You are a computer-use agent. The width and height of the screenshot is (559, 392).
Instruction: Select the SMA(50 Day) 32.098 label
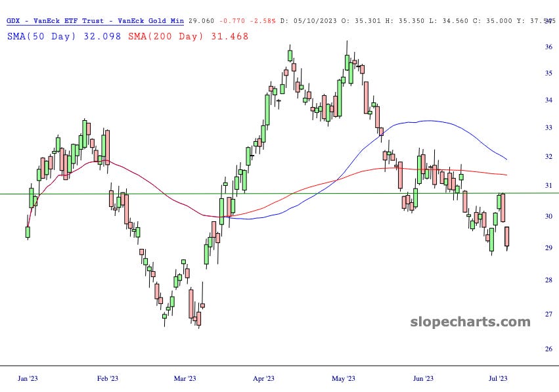pyautogui.click(x=64, y=36)
